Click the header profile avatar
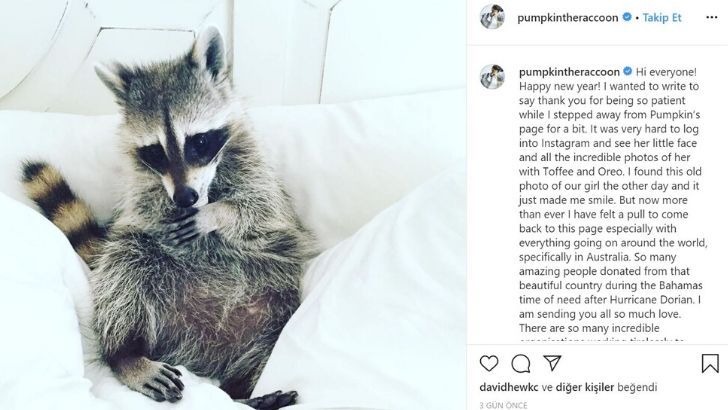728x410 pixels. 492,17
